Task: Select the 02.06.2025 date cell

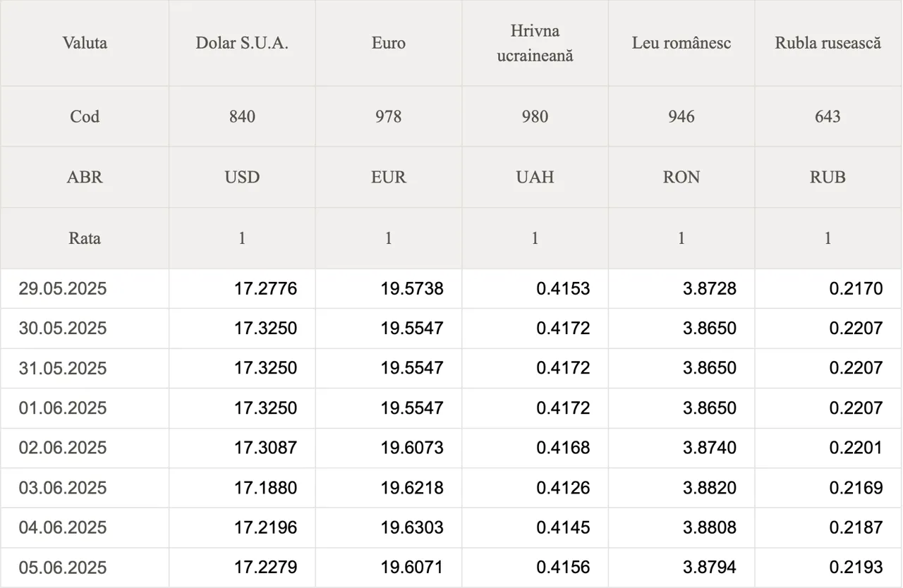Action: click(x=63, y=448)
